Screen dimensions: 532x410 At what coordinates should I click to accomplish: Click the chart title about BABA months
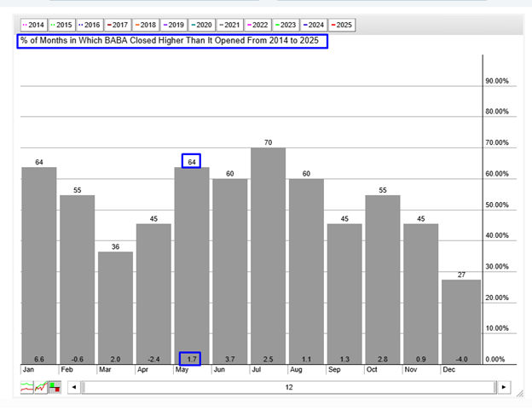tap(170, 41)
